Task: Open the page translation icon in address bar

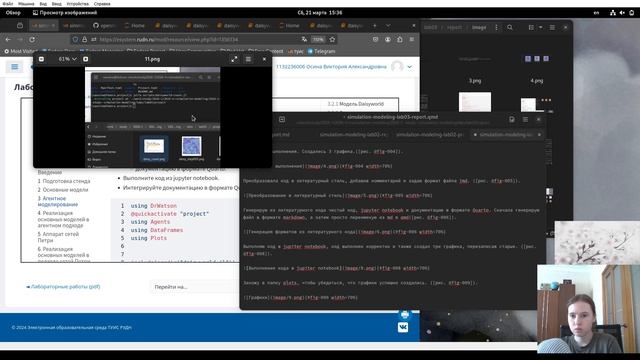Action: 304,40
